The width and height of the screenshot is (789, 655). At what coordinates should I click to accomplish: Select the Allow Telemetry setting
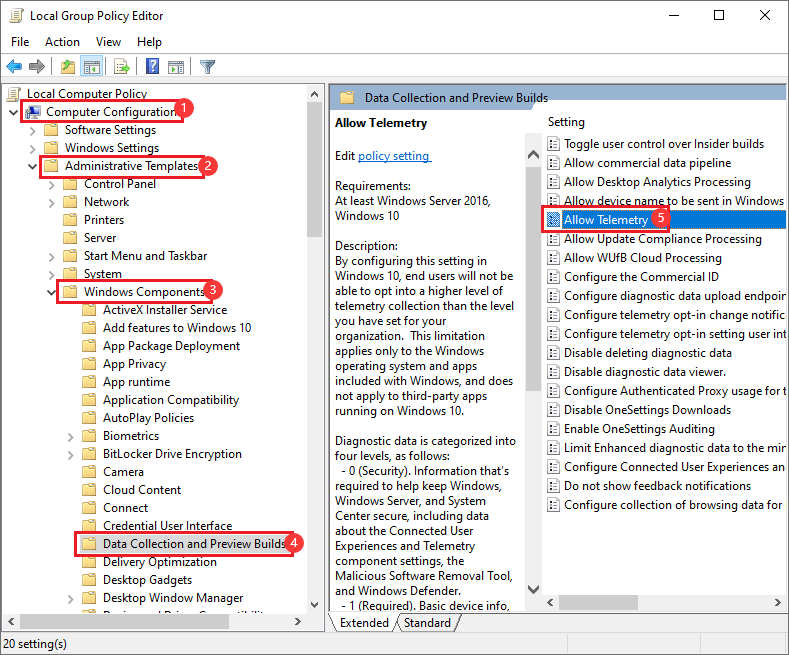(x=605, y=220)
